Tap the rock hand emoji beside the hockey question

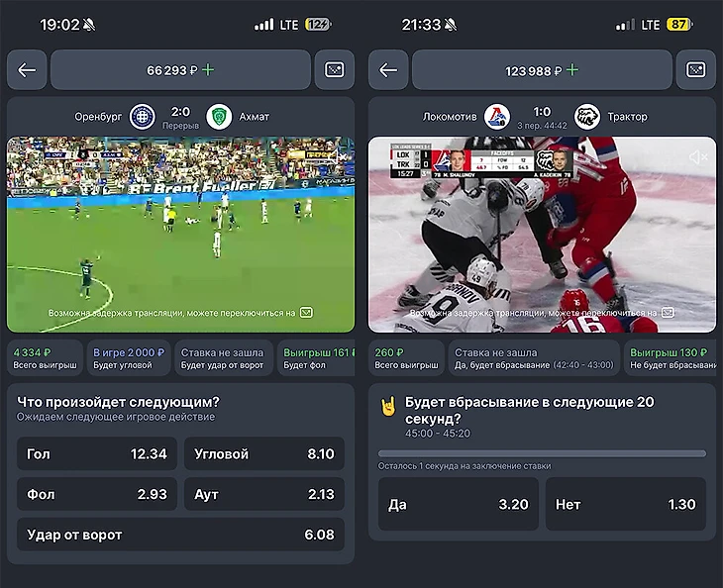(388, 407)
